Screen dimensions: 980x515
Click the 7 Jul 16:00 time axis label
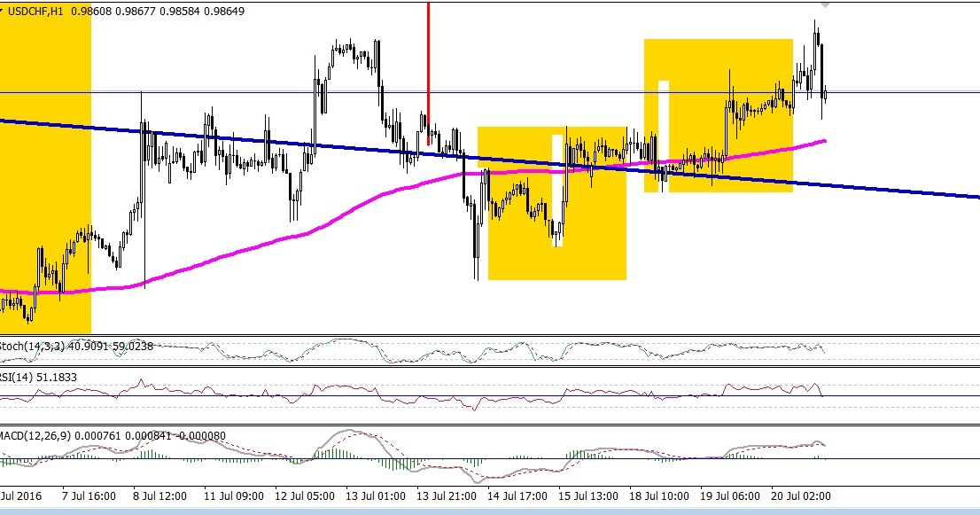pos(89,495)
